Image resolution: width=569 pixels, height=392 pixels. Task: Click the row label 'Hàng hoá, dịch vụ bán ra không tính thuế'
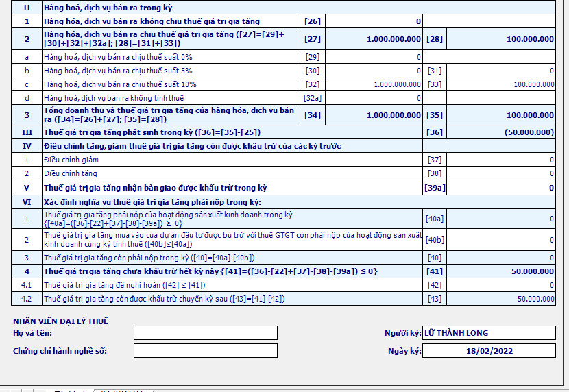point(114,98)
